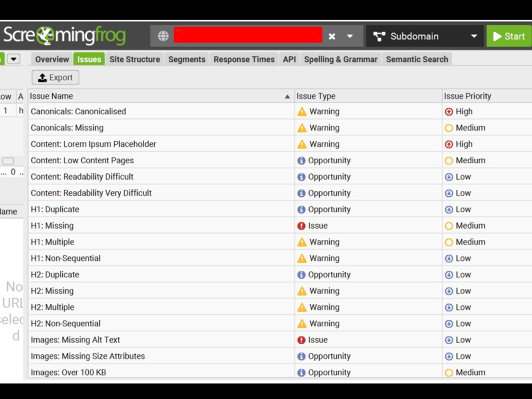The image size is (532, 399).
Task: Sort by the Issue Type column header
Action: (368, 96)
